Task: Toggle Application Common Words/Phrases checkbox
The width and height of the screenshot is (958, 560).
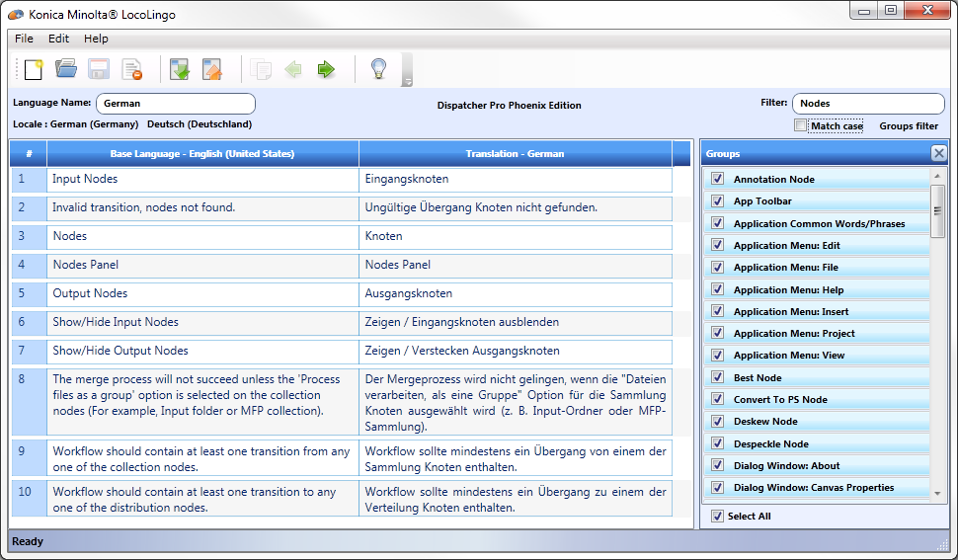Action: (x=718, y=223)
